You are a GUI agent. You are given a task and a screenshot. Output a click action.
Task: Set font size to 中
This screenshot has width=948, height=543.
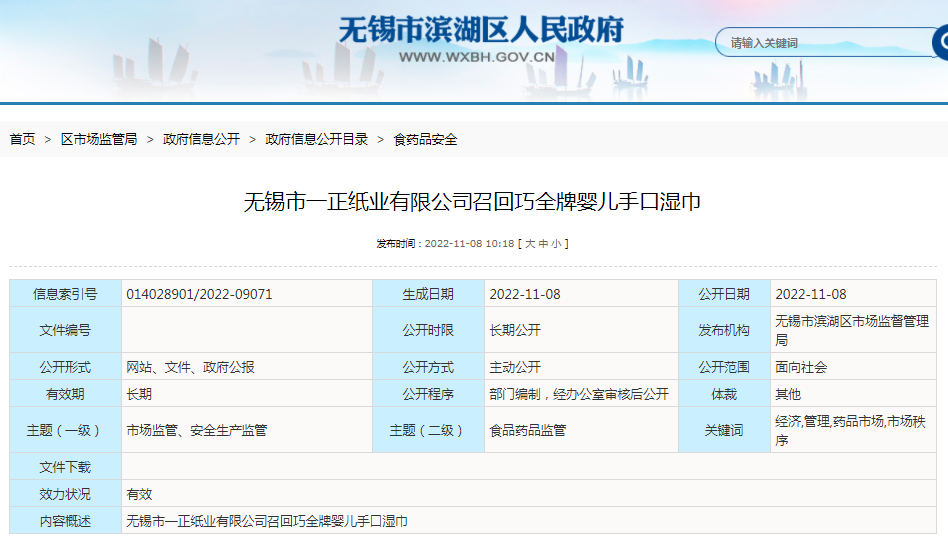pyautogui.click(x=543, y=244)
